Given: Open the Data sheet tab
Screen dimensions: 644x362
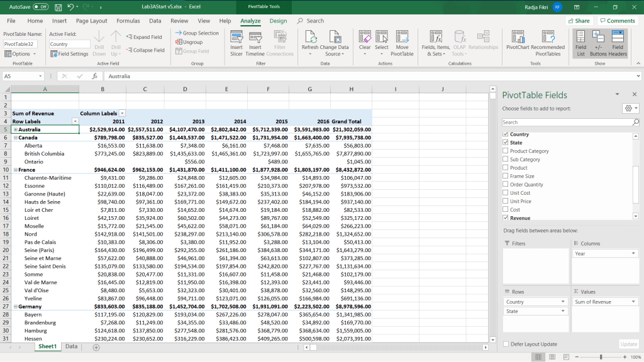Looking at the screenshot, I should pyautogui.click(x=71, y=346).
